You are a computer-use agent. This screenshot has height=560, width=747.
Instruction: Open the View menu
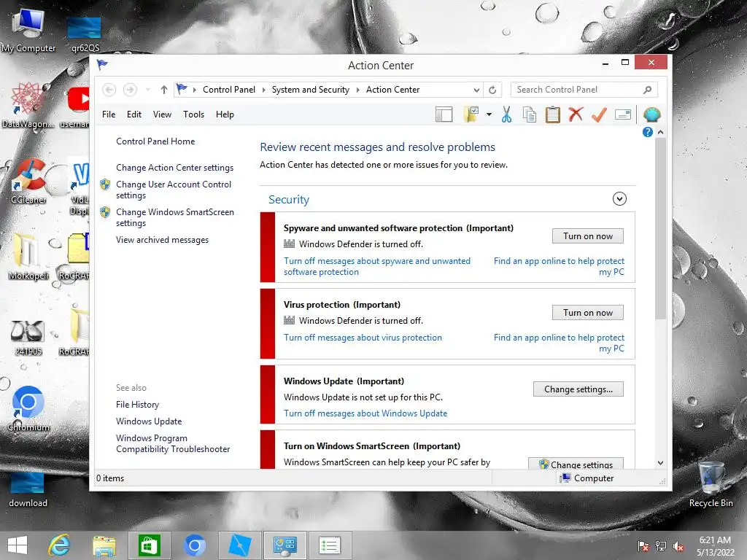[162, 114]
